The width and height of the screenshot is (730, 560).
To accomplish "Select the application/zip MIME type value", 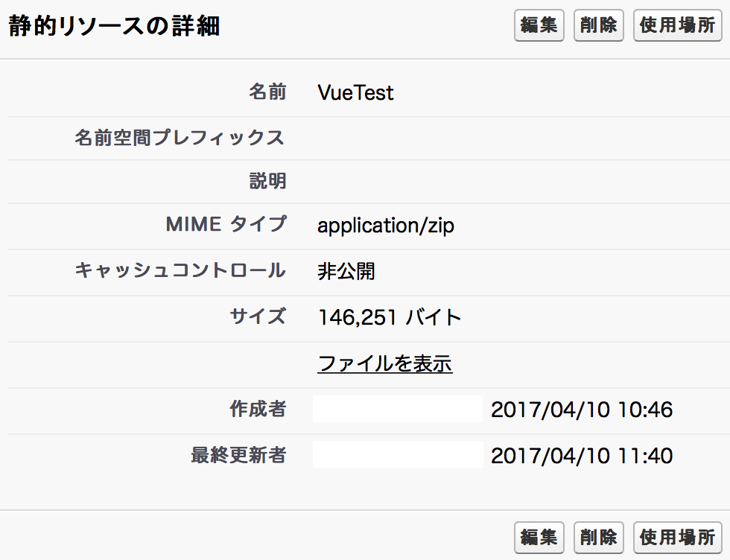I will point(386,226).
